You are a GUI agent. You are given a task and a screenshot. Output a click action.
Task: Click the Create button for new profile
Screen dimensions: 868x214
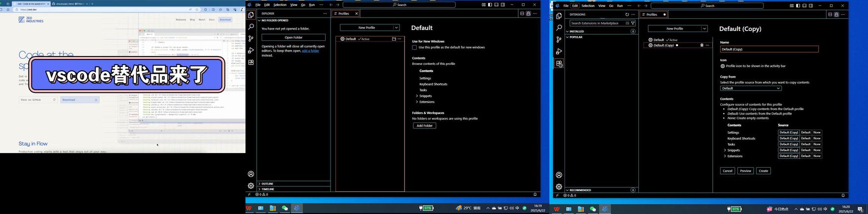763,171
